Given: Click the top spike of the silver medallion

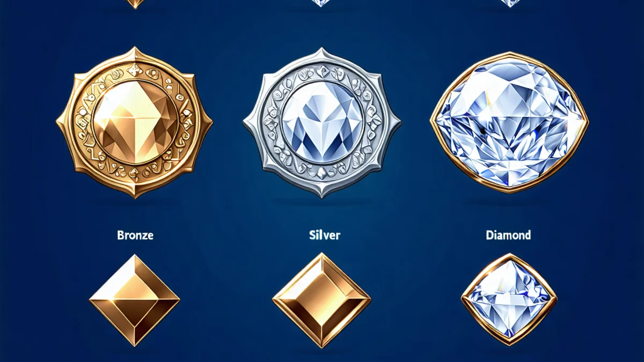Looking at the screenshot, I should 322,54.
